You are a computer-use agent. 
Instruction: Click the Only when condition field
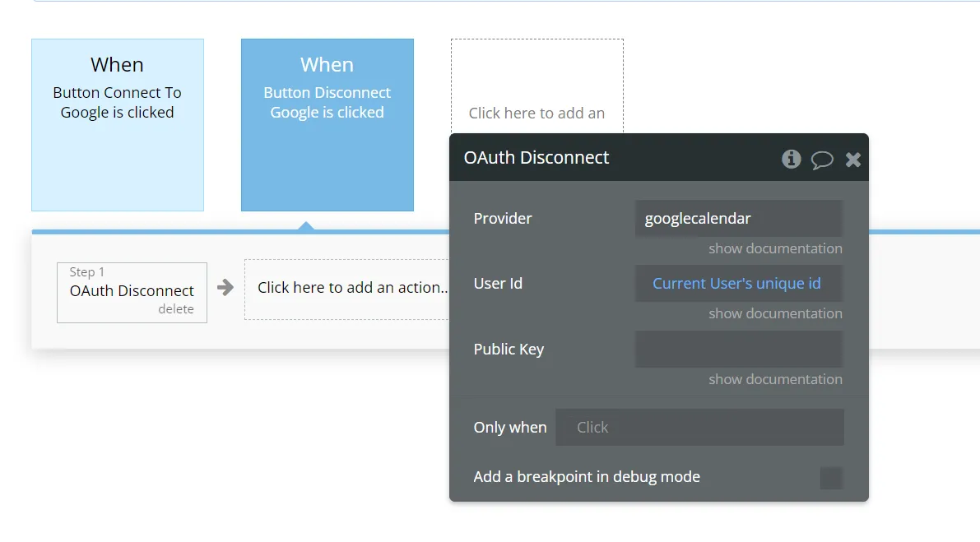(699, 427)
